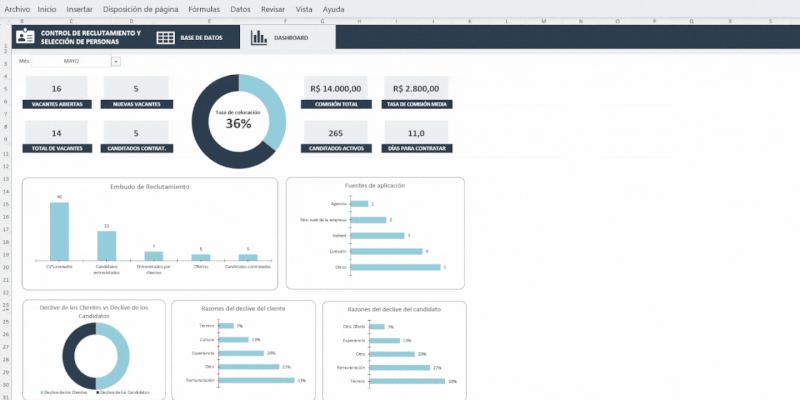The width and height of the screenshot is (800, 400).
Task: Click the ID card icon in header
Action: tap(26, 37)
